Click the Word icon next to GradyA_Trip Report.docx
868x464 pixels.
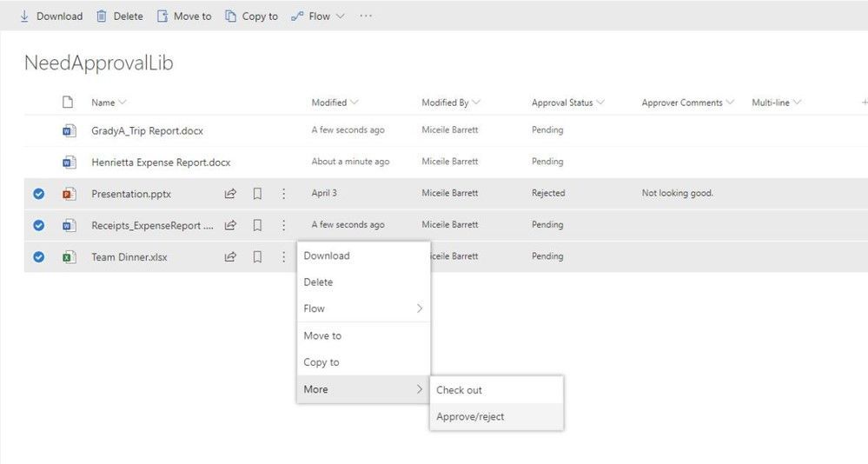(69, 130)
